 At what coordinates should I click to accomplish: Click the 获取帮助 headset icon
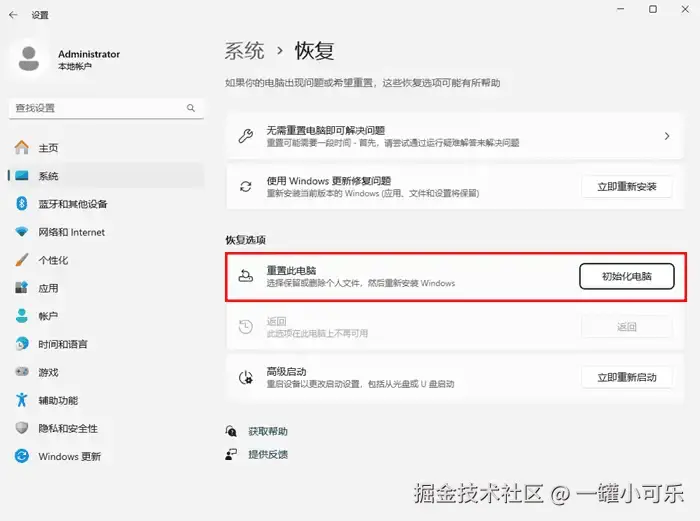(x=231, y=431)
